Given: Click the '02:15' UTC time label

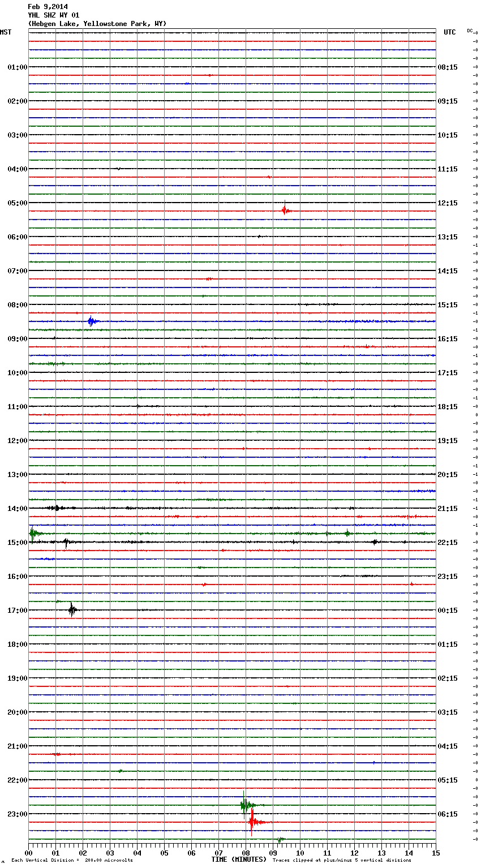Looking at the screenshot, I should pos(448,678).
